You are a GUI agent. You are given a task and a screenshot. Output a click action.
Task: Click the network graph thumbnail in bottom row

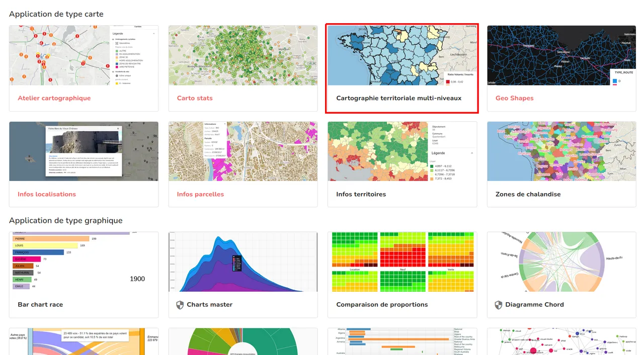coord(561,341)
